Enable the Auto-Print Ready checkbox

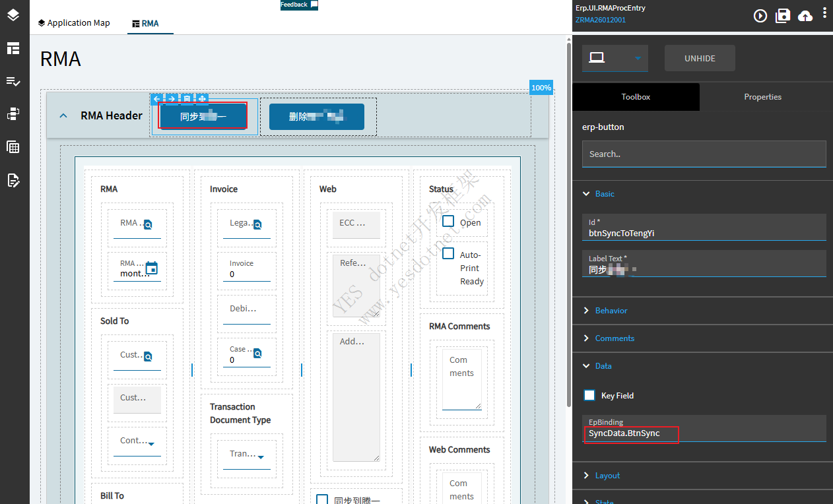[x=448, y=253]
